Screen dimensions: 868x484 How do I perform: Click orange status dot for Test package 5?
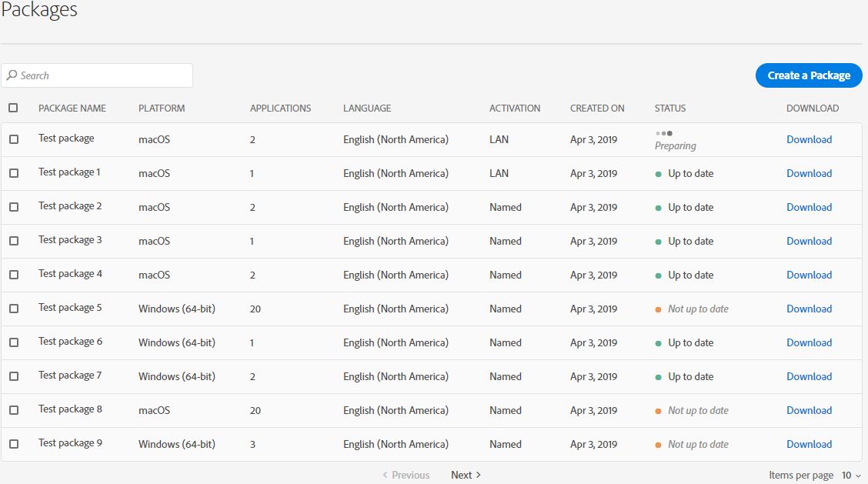tap(659, 309)
